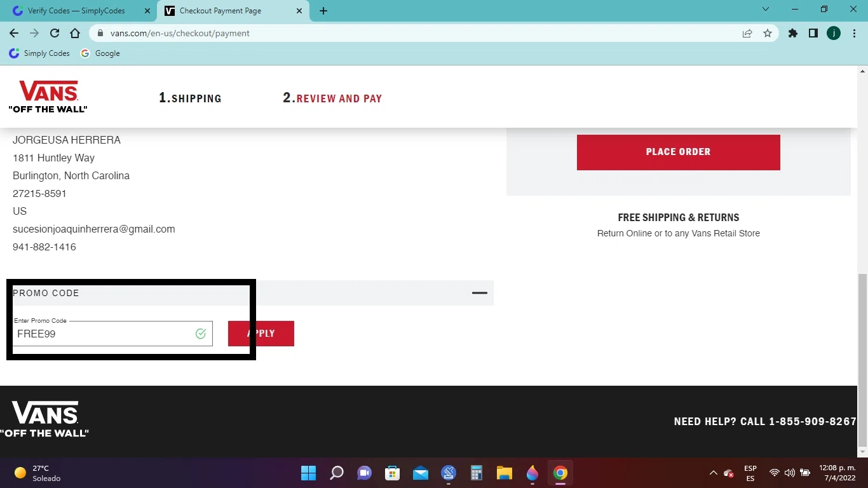Image resolution: width=868 pixels, height=488 pixels.
Task: Toggle the browser side panel icon
Action: point(813,33)
